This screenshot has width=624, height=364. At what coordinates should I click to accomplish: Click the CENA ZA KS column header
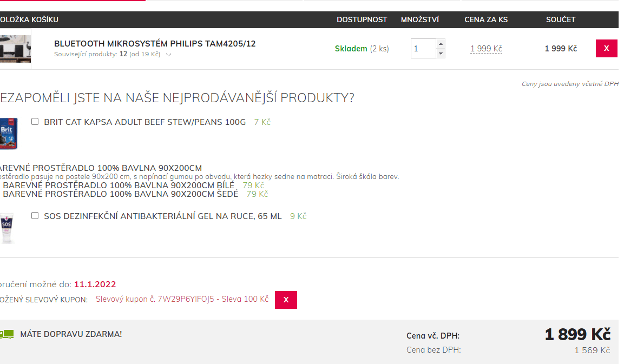pos(486,19)
